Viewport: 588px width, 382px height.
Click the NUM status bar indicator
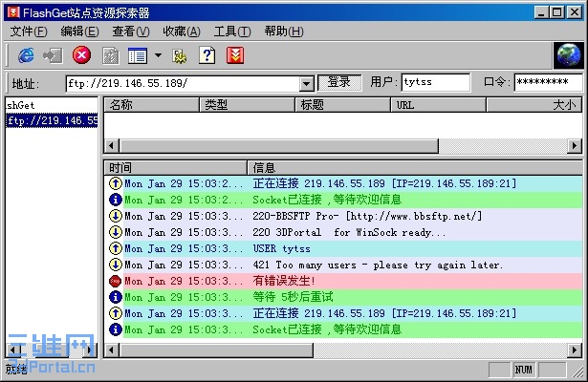click(524, 370)
